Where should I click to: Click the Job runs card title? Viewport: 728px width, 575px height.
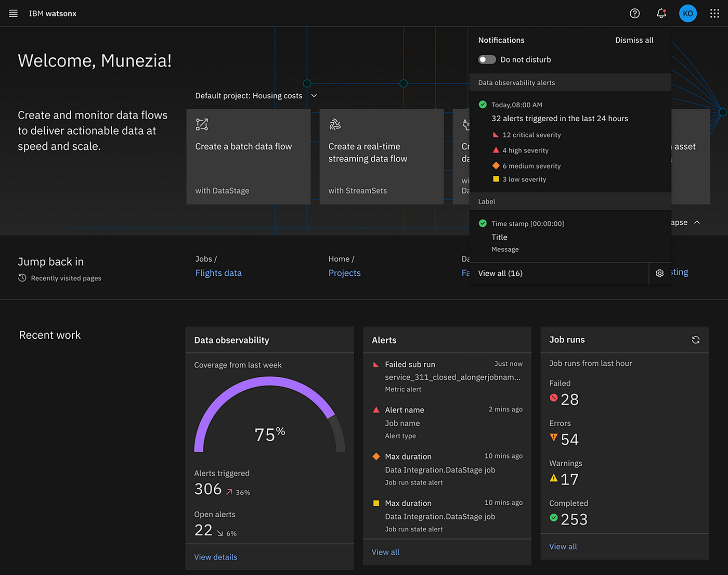pos(567,340)
